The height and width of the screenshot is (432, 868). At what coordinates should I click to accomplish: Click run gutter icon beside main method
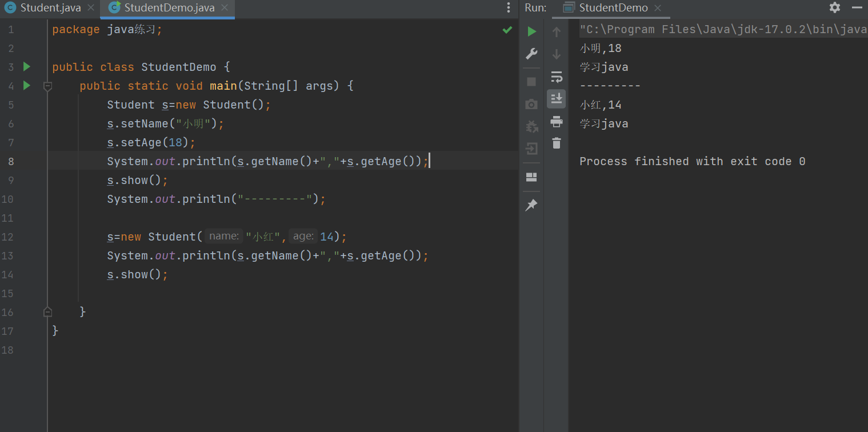26,86
